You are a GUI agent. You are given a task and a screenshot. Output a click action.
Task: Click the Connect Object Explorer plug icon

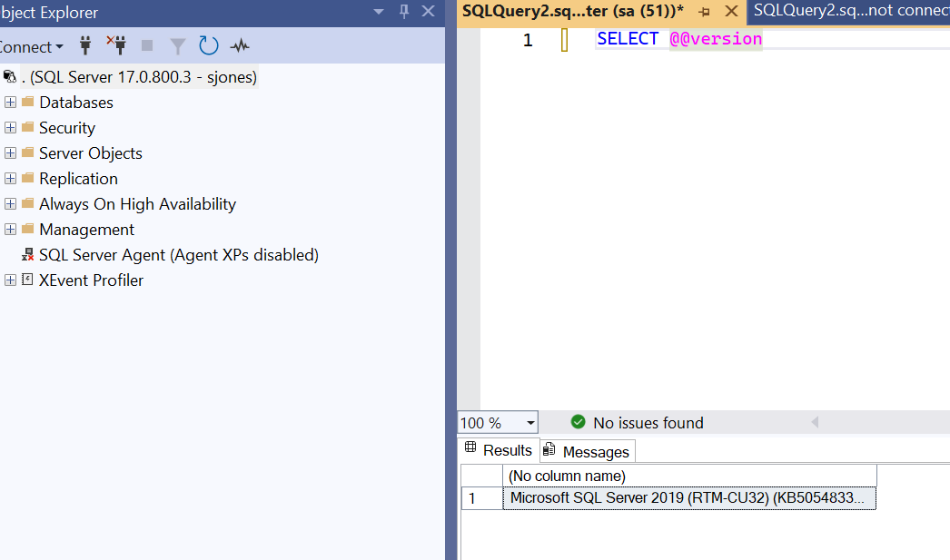(86, 45)
